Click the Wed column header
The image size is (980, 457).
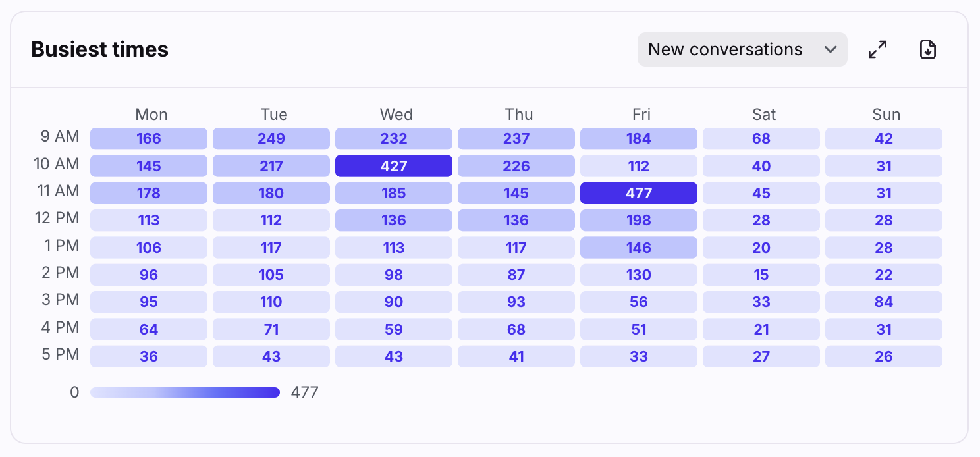396,115
